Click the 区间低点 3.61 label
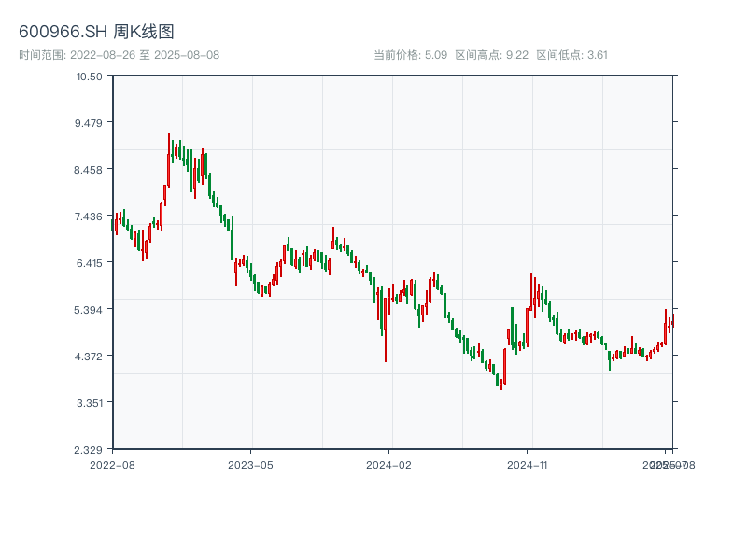The height and width of the screenshot is (560, 747). point(571,55)
